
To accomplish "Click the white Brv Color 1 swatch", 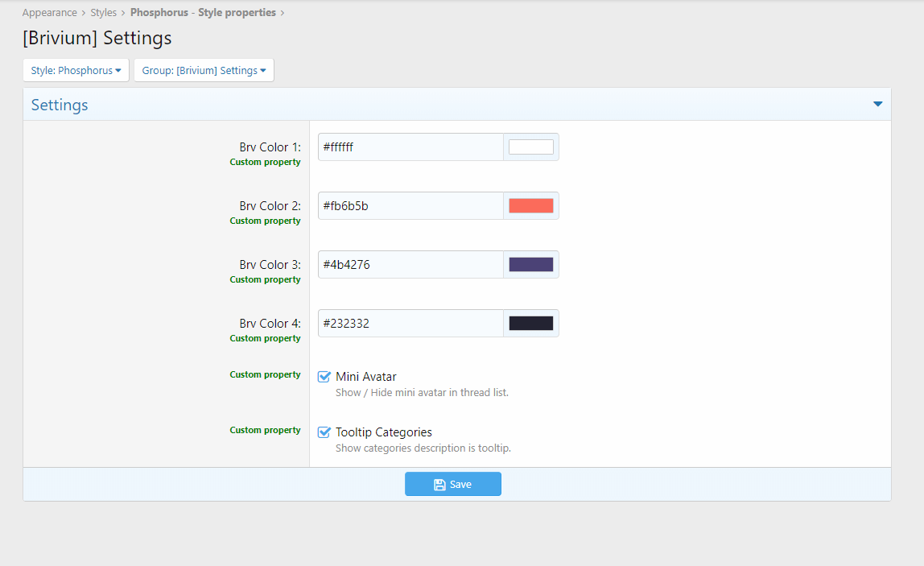I will 530,147.
